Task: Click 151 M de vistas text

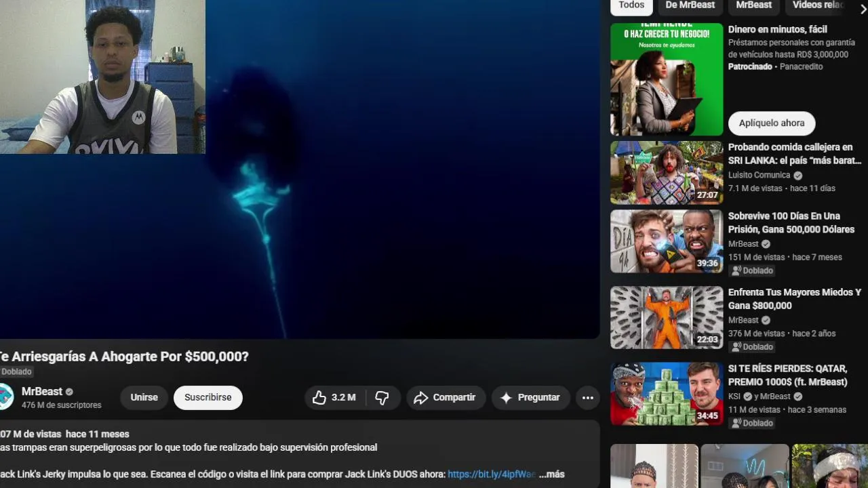Action: point(756,258)
